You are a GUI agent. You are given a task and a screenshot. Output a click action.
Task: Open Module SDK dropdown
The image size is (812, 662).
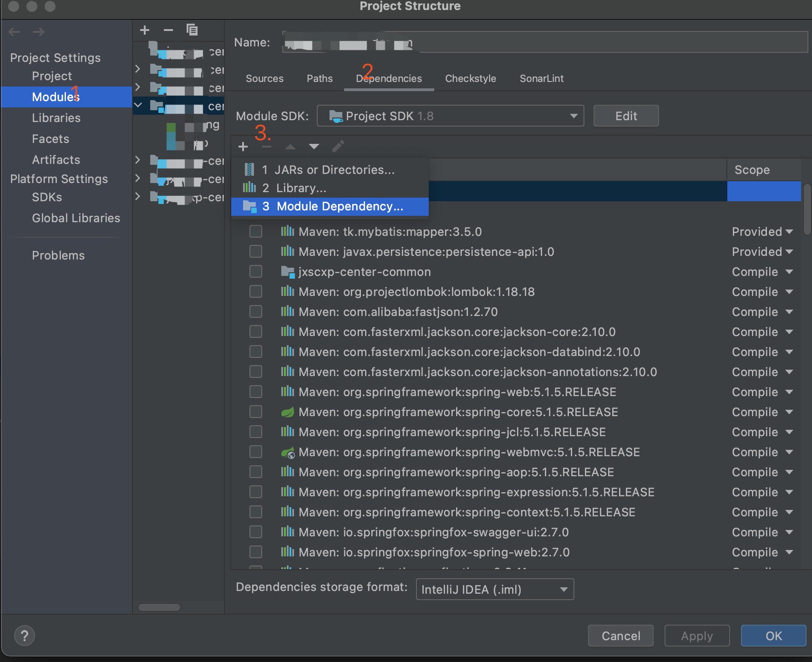coord(450,116)
